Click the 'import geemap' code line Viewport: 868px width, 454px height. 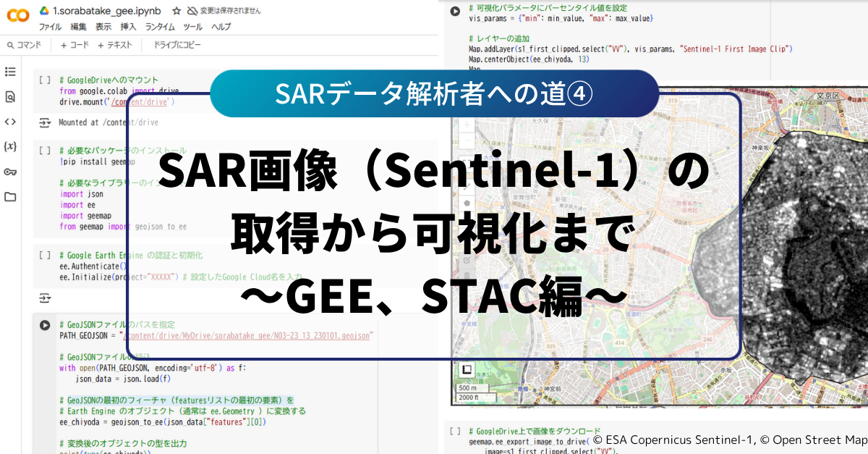click(85, 216)
